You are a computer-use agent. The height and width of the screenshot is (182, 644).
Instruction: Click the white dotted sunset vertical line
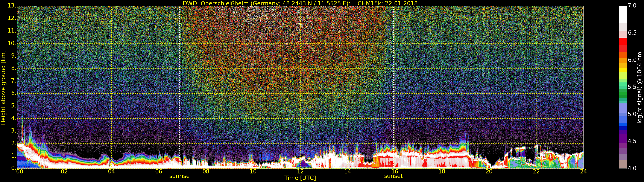[x=393, y=75]
